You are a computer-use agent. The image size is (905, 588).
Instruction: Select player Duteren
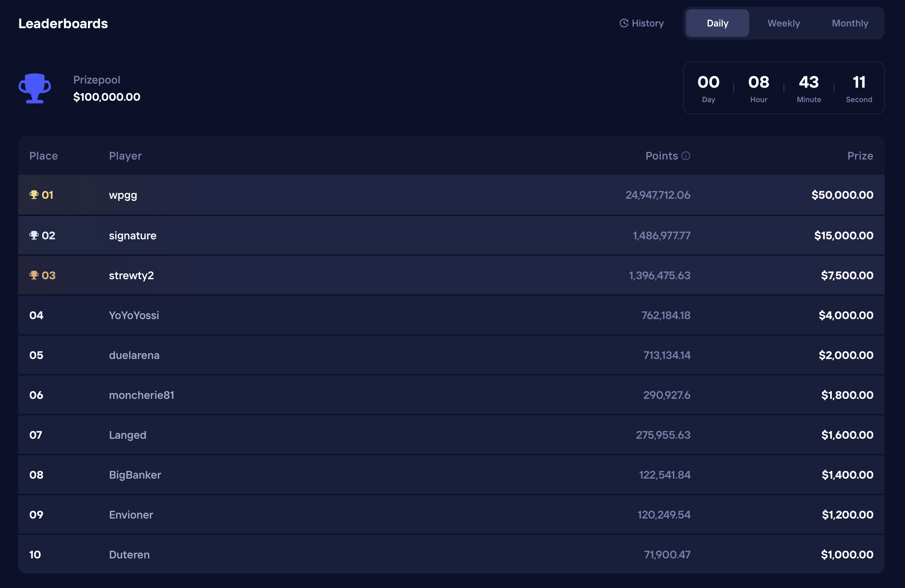point(129,555)
